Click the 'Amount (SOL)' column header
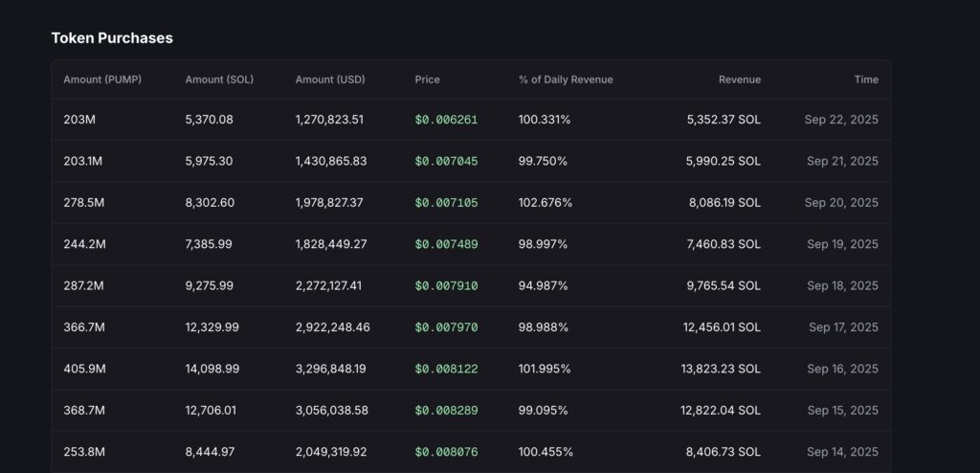Screen dimensions: 980x473 point(219,79)
